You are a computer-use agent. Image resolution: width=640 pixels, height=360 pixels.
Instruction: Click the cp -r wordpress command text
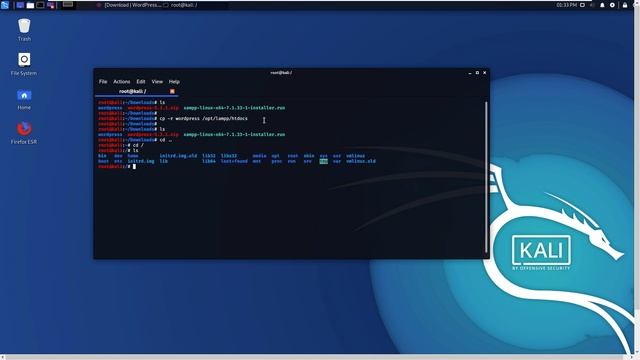pos(204,118)
